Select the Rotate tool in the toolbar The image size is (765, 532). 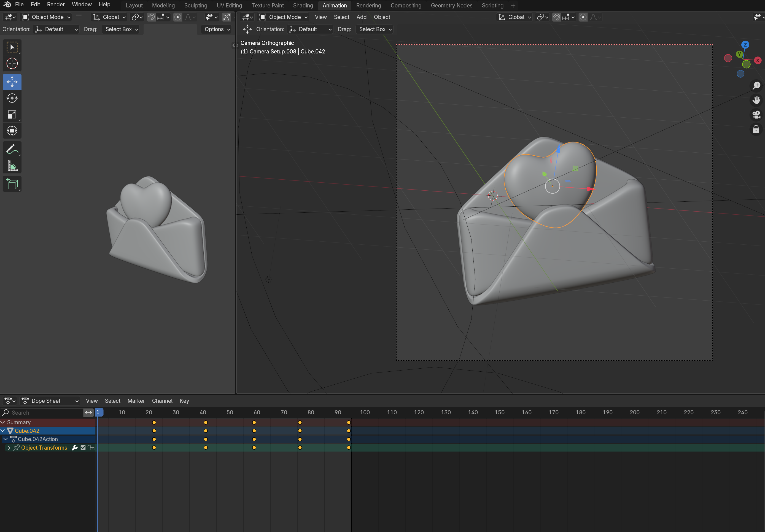[x=12, y=98]
